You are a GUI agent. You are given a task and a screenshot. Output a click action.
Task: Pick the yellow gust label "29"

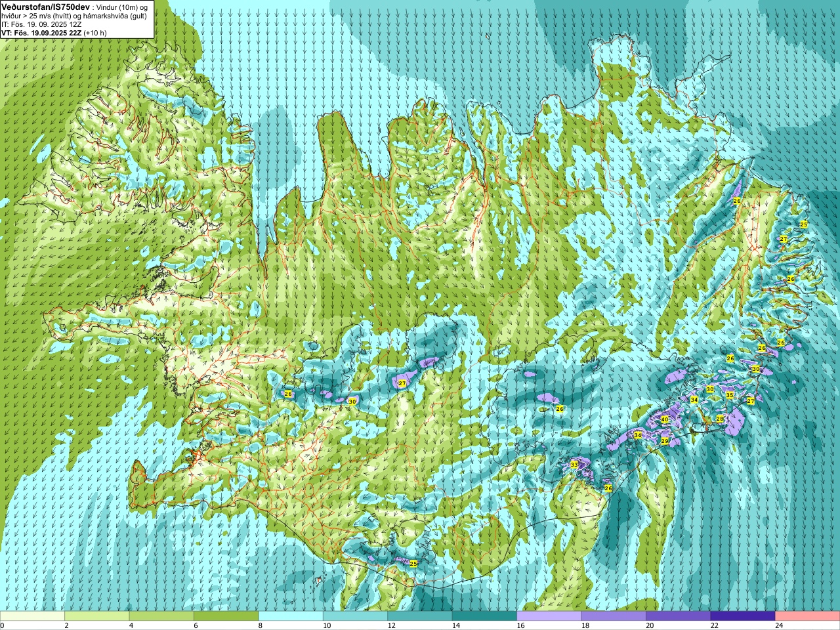tap(664, 441)
